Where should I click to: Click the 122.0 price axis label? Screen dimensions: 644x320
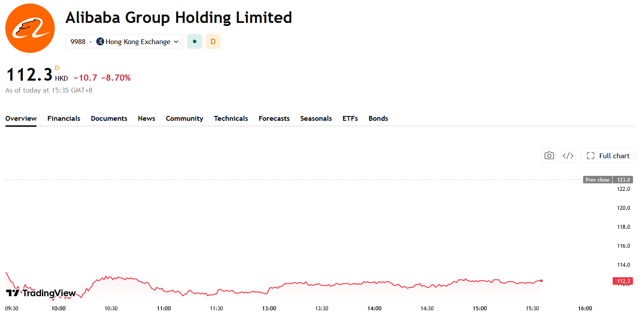click(x=623, y=189)
